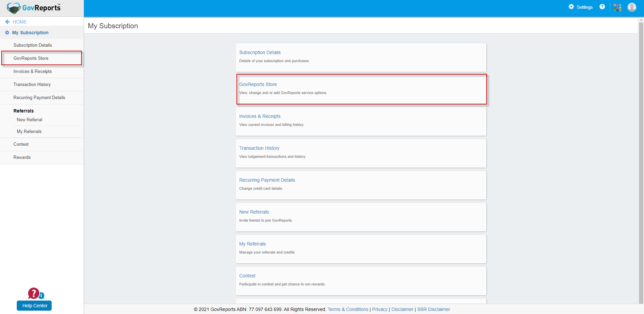Click 'View current invoices and billing history.' text
The image size is (644, 314).
point(272,125)
